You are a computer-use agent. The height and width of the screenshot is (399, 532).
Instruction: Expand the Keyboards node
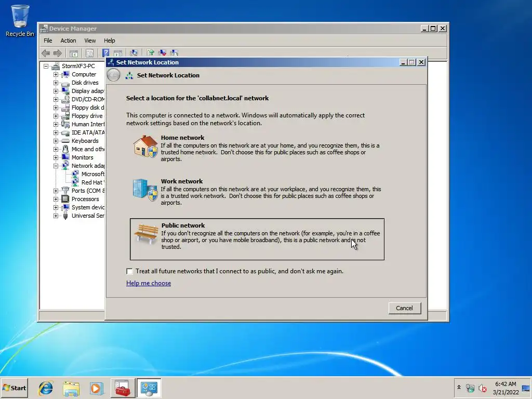pyautogui.click(x=56, y=141)
